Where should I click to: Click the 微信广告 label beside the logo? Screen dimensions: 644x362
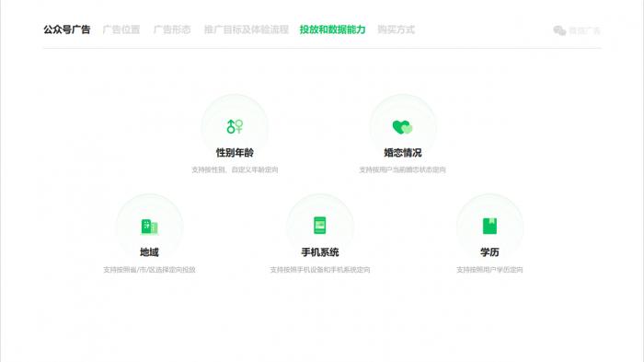coord(584,30)
